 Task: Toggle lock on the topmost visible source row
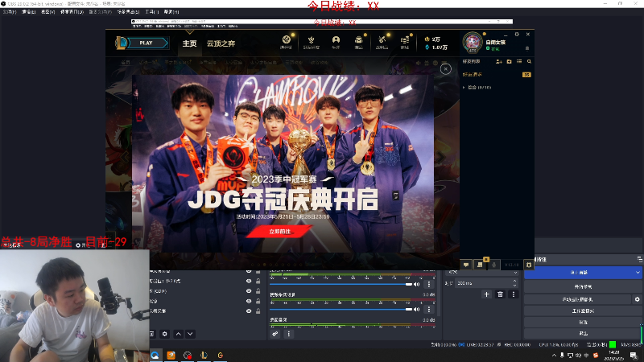pos(258,271)
